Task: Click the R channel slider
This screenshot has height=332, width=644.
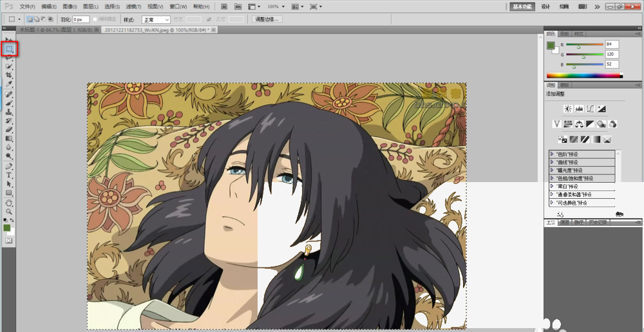Action: (585, 44)
